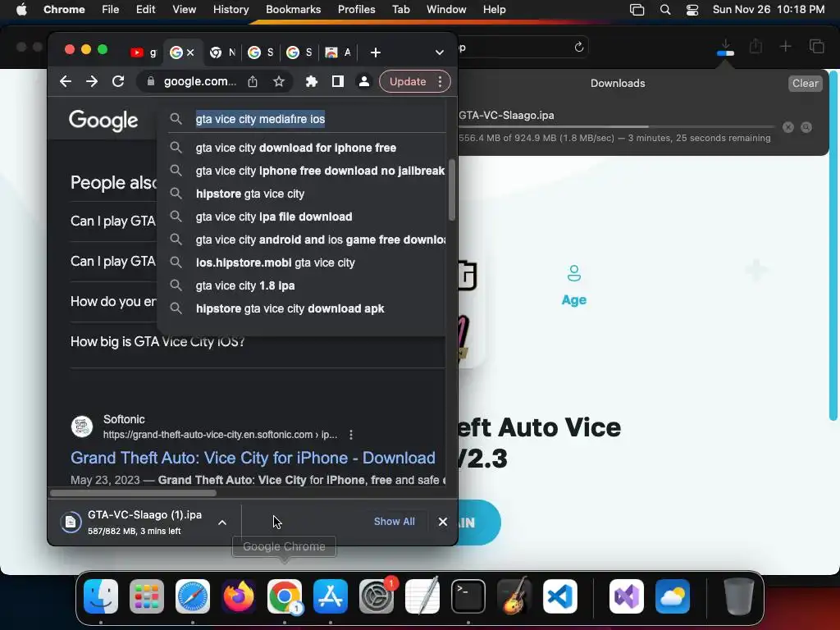This screenshot has height=630, width=840.
Task: Click Chrome horizontal page scrollbar
Action: (134, 493)
